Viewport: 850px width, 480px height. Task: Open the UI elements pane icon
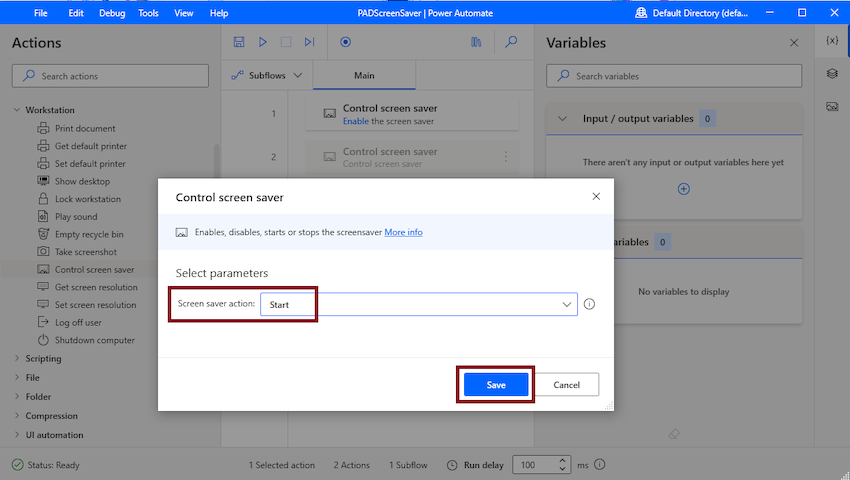(x=832, y=73)
